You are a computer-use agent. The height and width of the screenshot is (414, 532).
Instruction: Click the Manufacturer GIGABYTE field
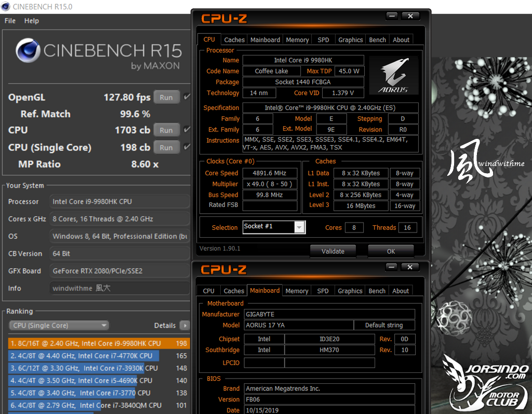point(329,314)
